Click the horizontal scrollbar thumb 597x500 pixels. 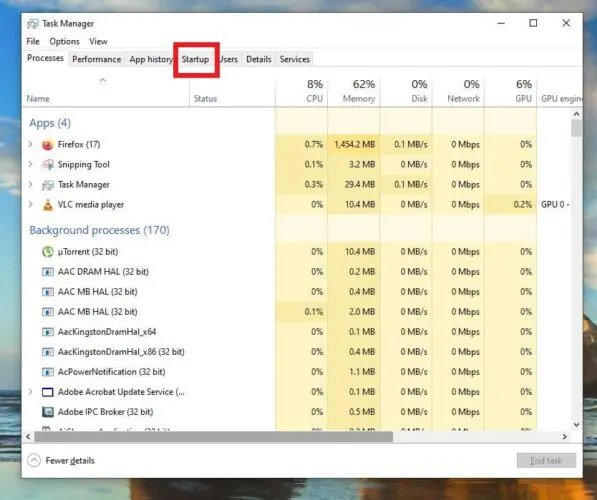[x=214, y=437]
